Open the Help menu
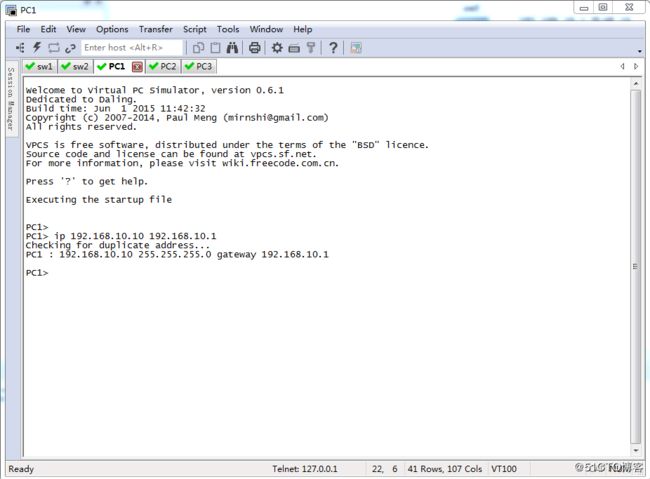The image size is (650, 479). 303,29
